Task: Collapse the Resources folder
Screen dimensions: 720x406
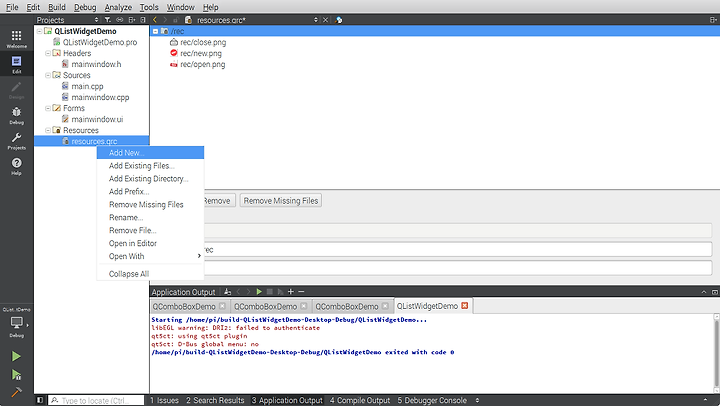Action: 48,130
